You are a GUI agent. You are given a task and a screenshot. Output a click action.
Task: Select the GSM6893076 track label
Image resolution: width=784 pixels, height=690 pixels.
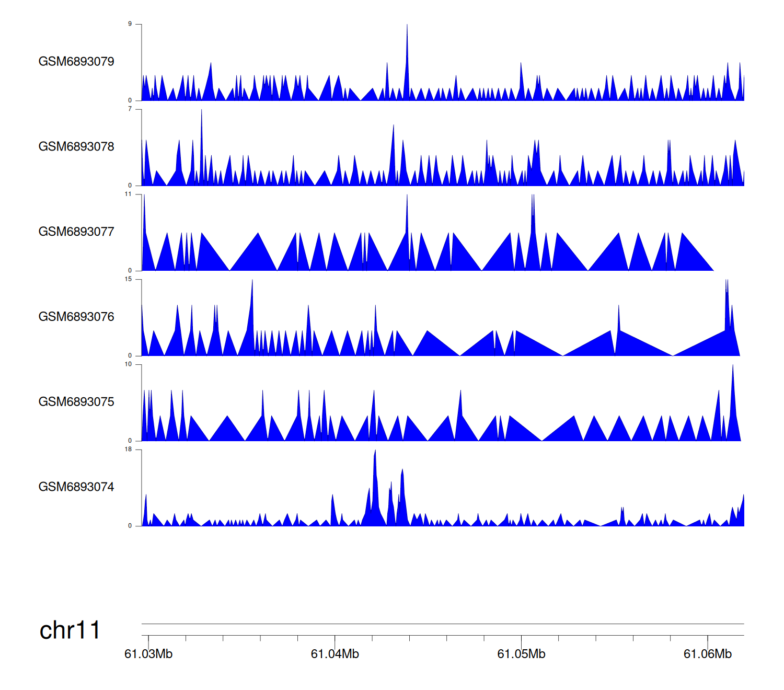pyautogui.click(x=76, y=317)
